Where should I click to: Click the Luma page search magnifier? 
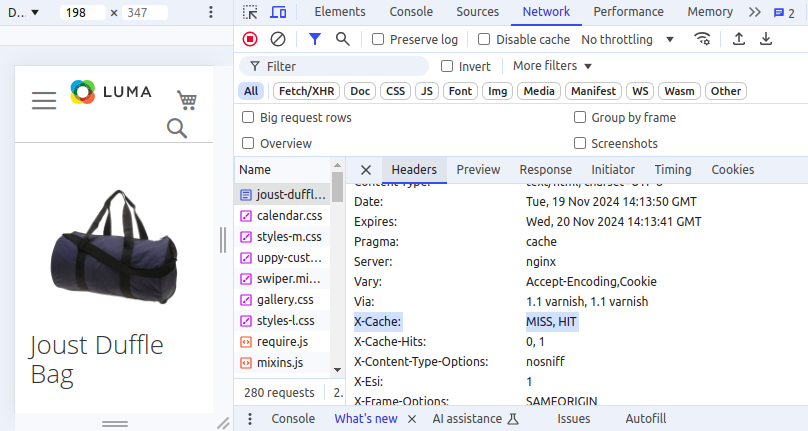177,128
